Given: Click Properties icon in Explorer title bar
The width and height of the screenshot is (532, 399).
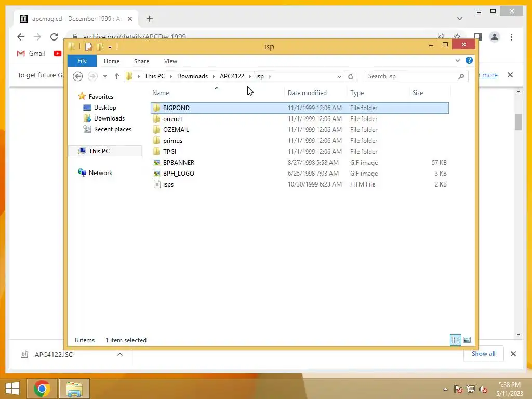Looking at the screenshot, I should 88,47.
